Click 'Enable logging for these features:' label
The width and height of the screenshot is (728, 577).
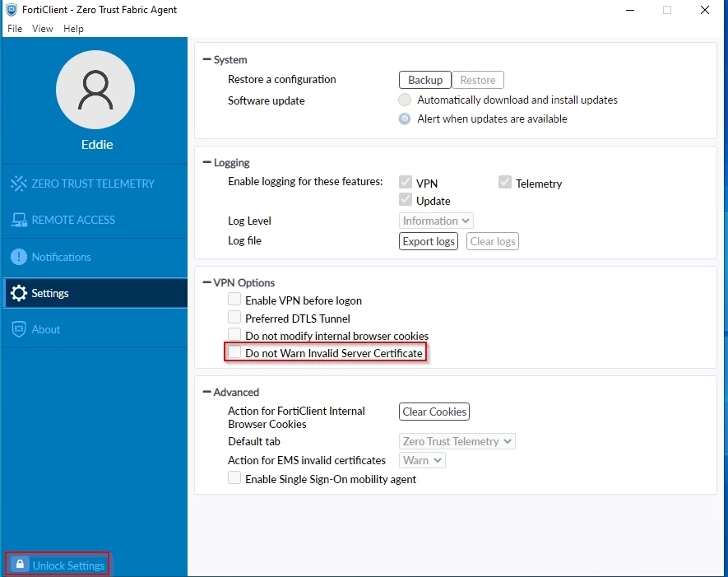point(305,182)
